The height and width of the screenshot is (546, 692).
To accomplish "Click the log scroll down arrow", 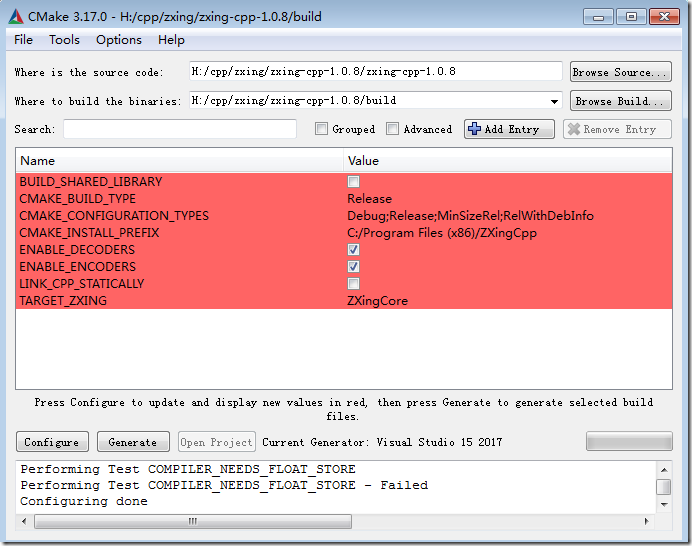I will (x=664, y=504).
